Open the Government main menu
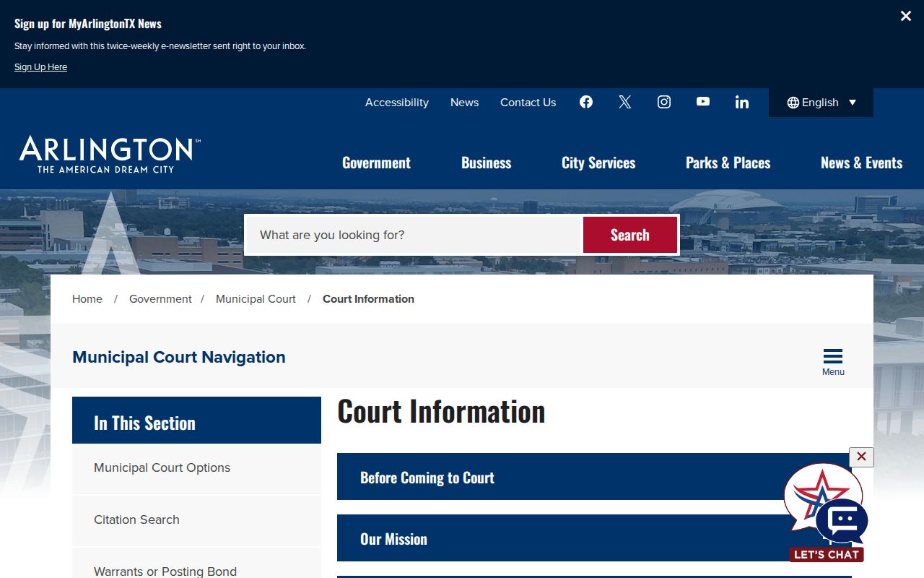Image resolution: width=924 pixels, height=578 pixels. (376, 163)
